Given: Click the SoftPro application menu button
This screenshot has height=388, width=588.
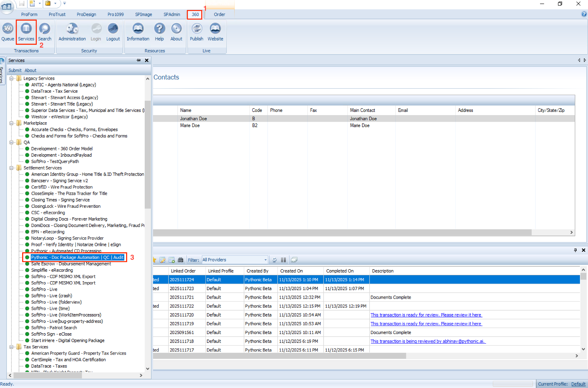Looking at the screenshot, I should [x=7, y=6].
